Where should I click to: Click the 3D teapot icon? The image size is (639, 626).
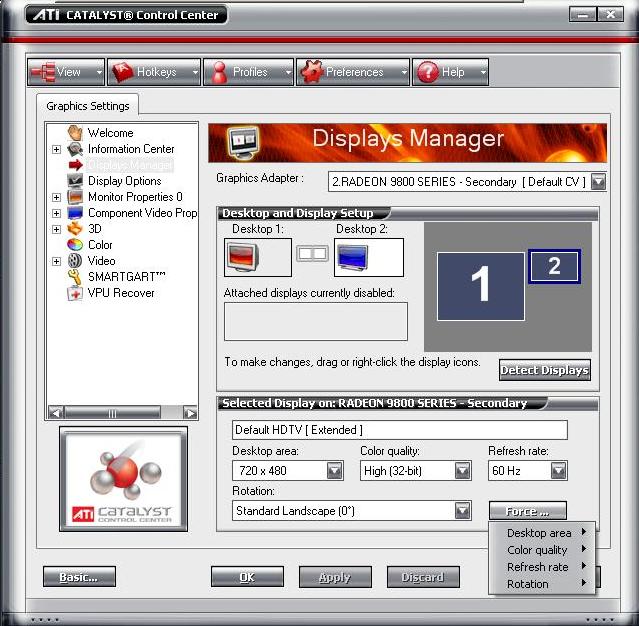[75, 229]
